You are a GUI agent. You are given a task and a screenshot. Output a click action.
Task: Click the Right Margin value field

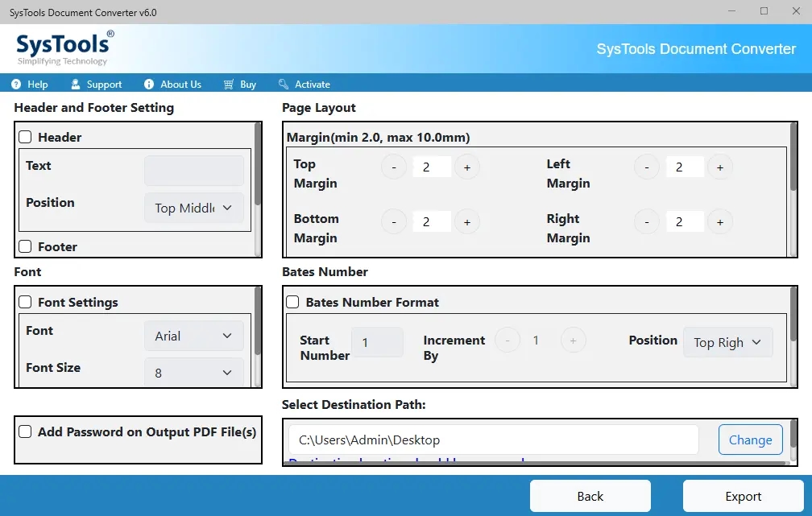tap(685, 222)
